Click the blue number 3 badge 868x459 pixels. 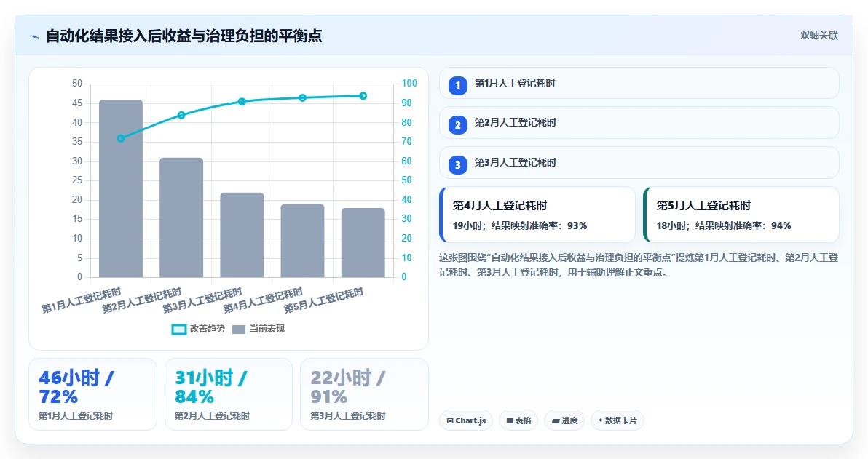[x=458, y=165]
